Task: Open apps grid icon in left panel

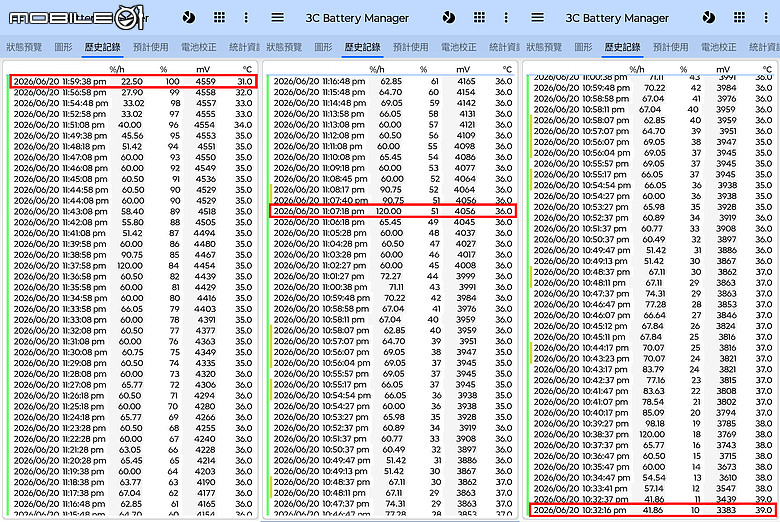Action: coord(219,18)
